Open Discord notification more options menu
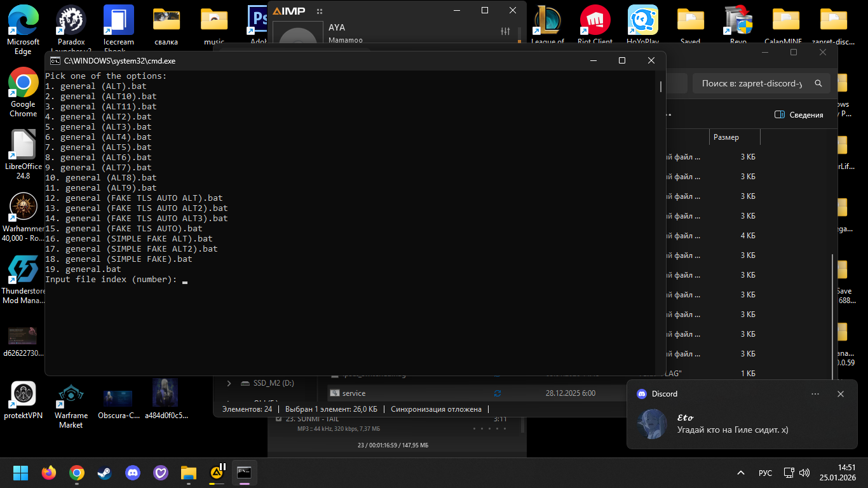 tap(815, 394)
